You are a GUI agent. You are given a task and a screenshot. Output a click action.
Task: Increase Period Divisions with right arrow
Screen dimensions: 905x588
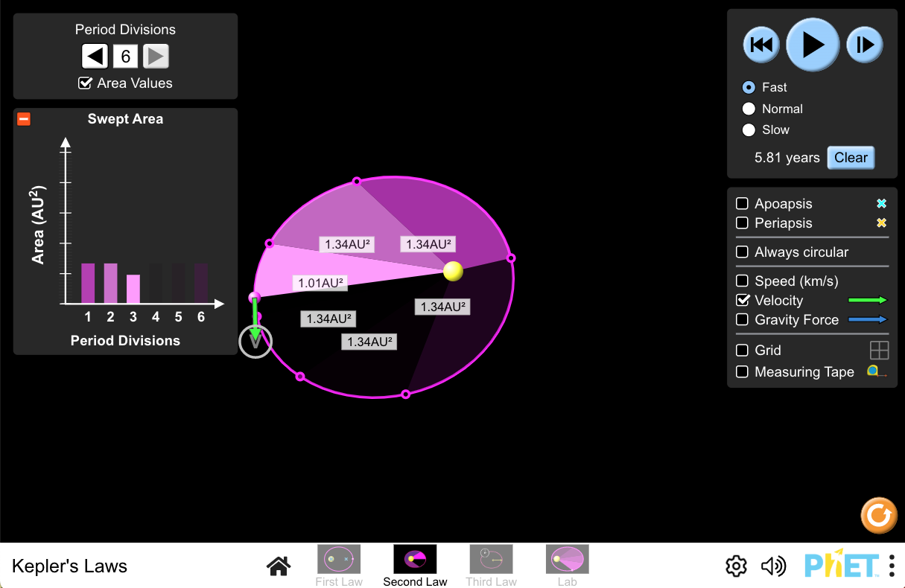[x=156, y=56]
